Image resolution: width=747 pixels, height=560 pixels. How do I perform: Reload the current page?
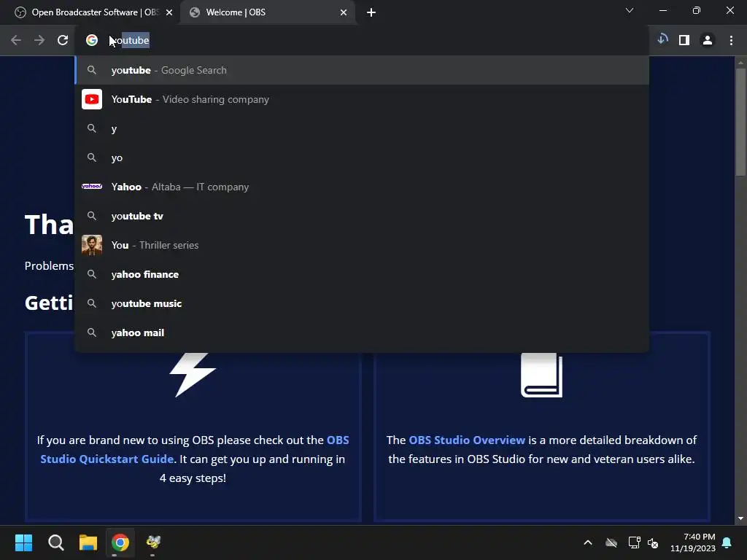pyautogui.click(x=63, y=41)
